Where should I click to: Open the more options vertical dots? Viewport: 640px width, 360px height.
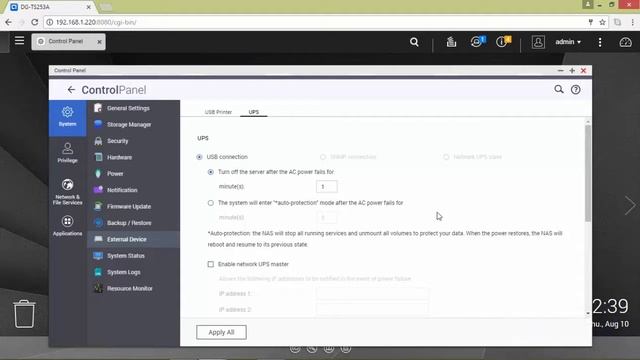(600, 42)
